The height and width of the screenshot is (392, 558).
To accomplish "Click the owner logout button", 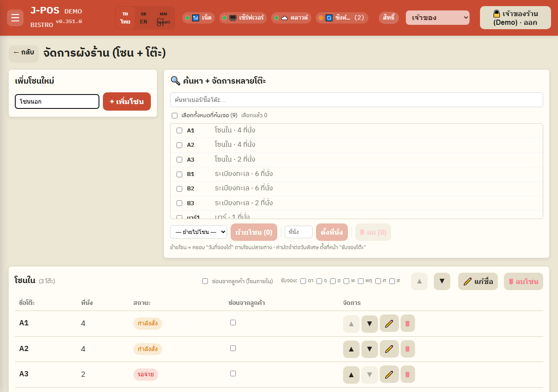I will (x=515, y=18).
